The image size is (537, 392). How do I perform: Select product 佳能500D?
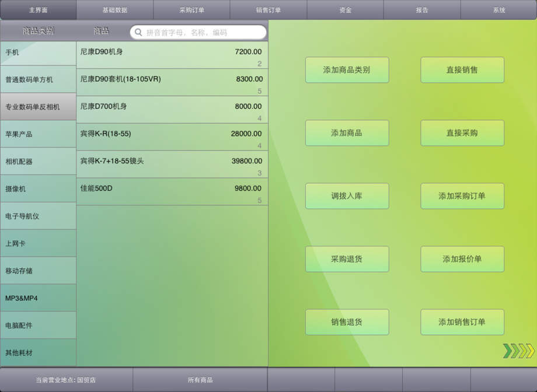tap(172, 192)
